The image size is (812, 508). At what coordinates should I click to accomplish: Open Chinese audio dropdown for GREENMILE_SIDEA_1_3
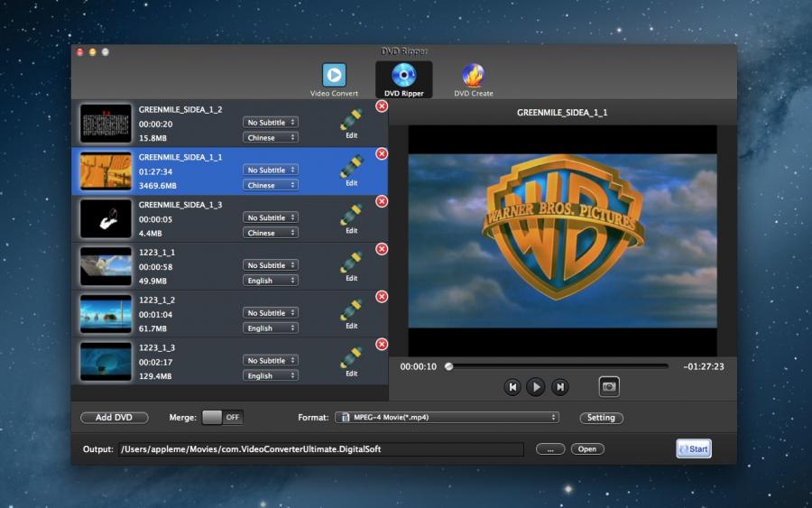pos(271,233)
